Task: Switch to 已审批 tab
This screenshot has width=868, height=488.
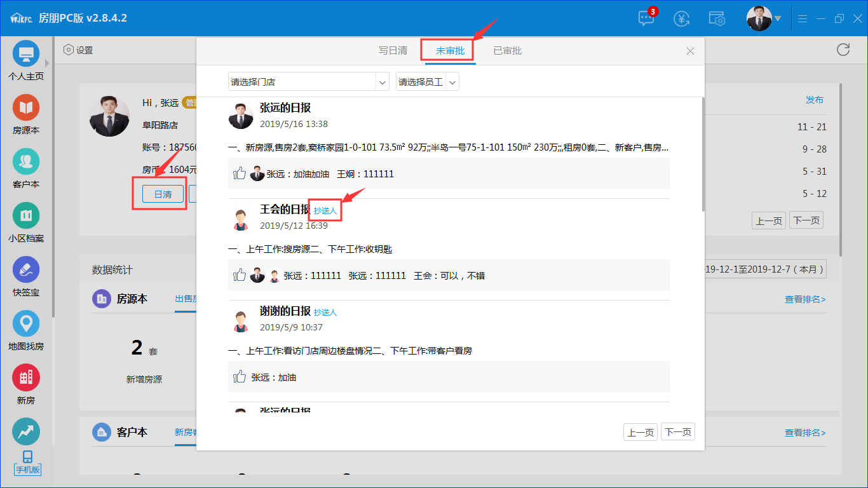Action: point(508,51)
